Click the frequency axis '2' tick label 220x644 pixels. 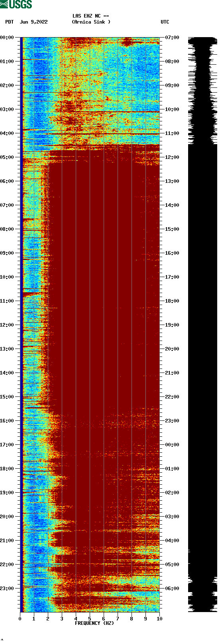tap(48, 619)
